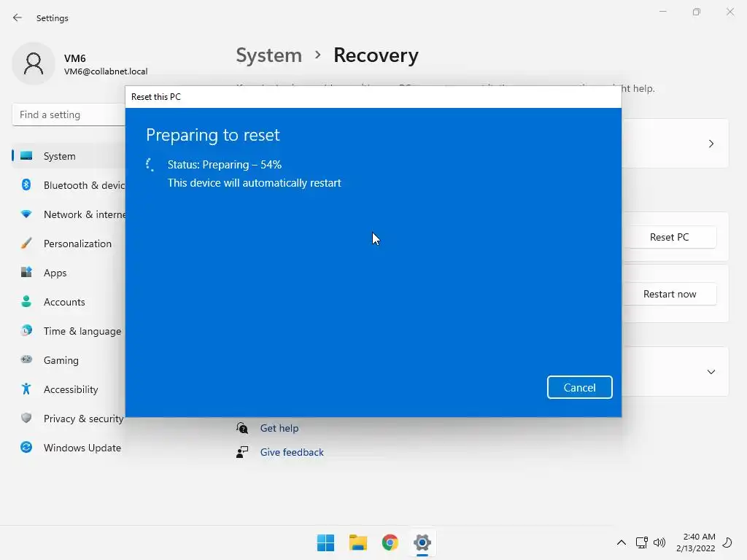Screen dimensions: 747x560
Task: Select the Accounts person icon
Action: (26, 301)
